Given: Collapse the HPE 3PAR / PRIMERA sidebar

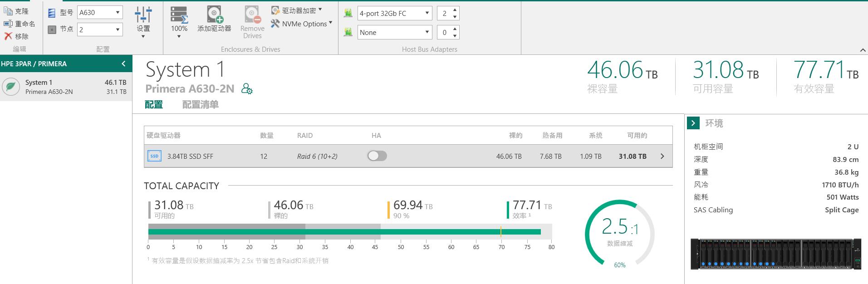Looking at the screenshot, I should [123, 64].
